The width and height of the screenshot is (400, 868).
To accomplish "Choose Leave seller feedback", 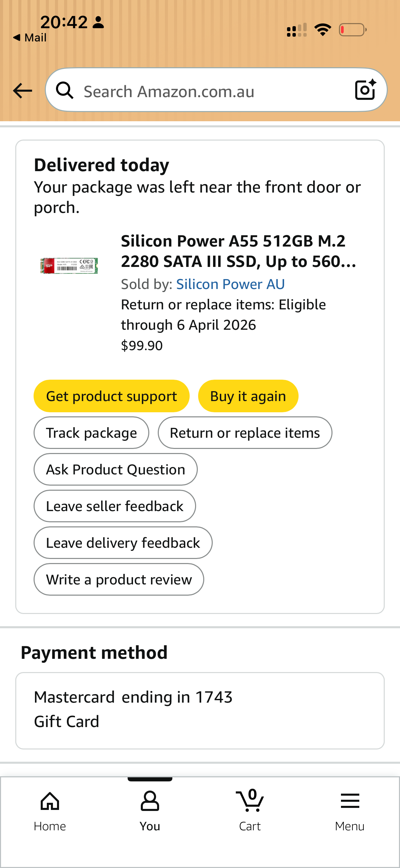I will (115, 506).
